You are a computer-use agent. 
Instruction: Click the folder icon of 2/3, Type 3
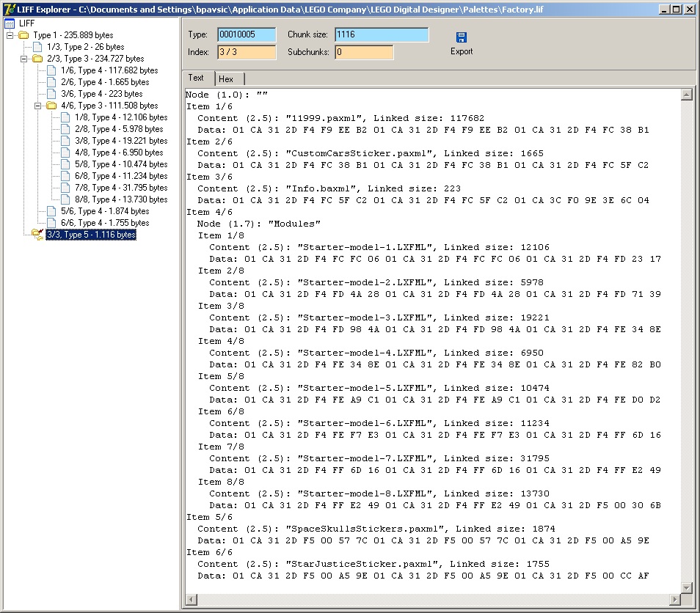click(x=38, y=59)
